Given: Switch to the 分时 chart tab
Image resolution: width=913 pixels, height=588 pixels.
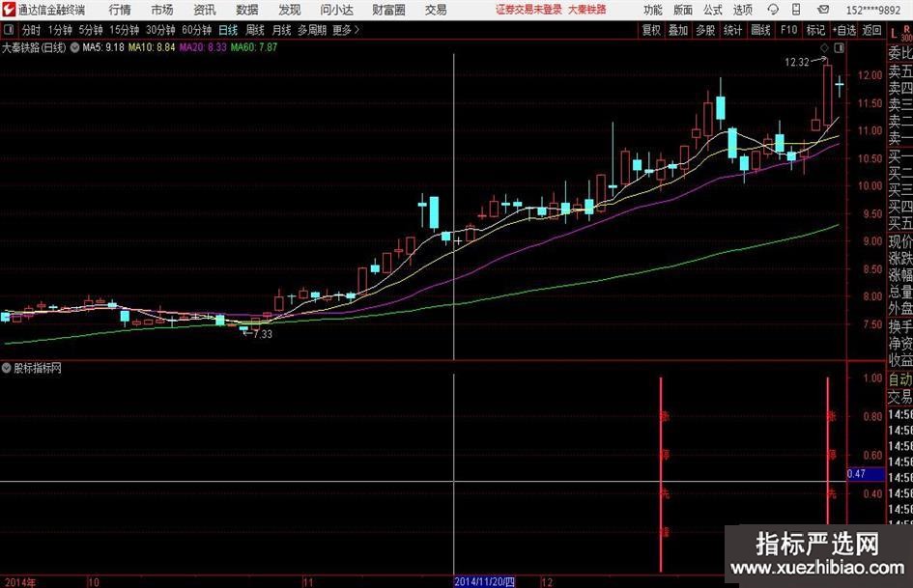Looking at the screenshot, I should point(31,30).
